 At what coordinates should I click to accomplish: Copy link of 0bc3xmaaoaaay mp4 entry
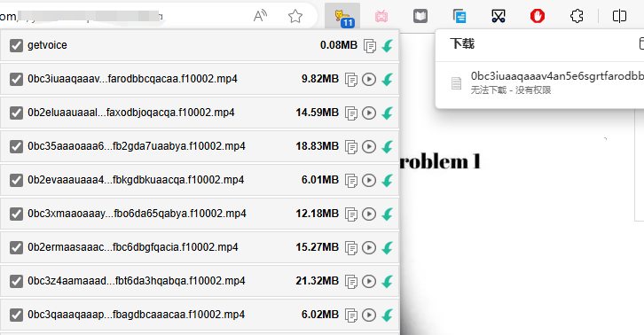click(x=351, y=214)
